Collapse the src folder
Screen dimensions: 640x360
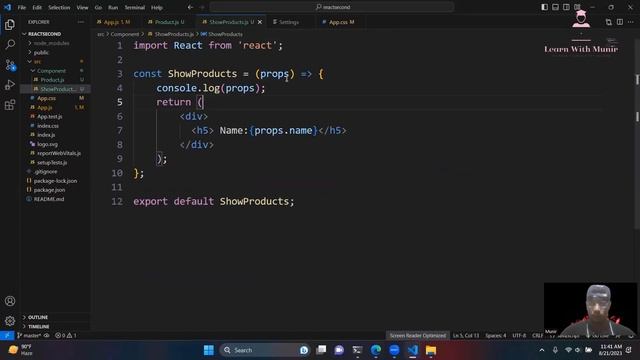tap(38, 62)
